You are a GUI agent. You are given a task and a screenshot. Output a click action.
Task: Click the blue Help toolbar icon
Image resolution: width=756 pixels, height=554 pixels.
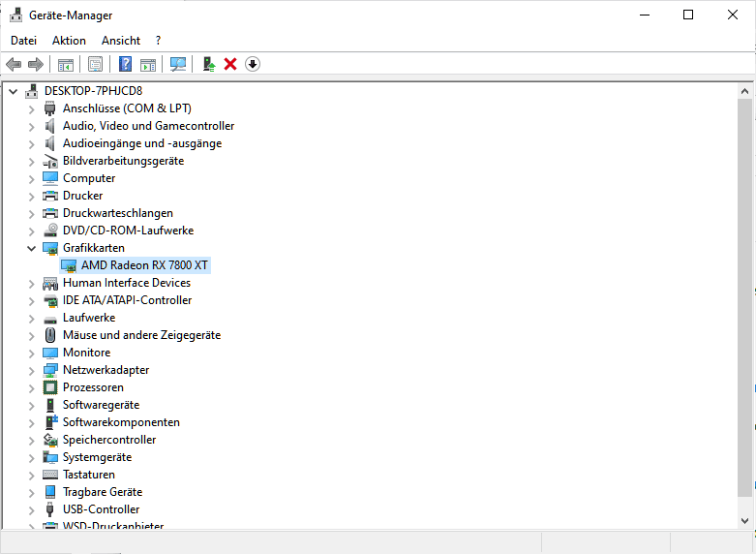126,64
